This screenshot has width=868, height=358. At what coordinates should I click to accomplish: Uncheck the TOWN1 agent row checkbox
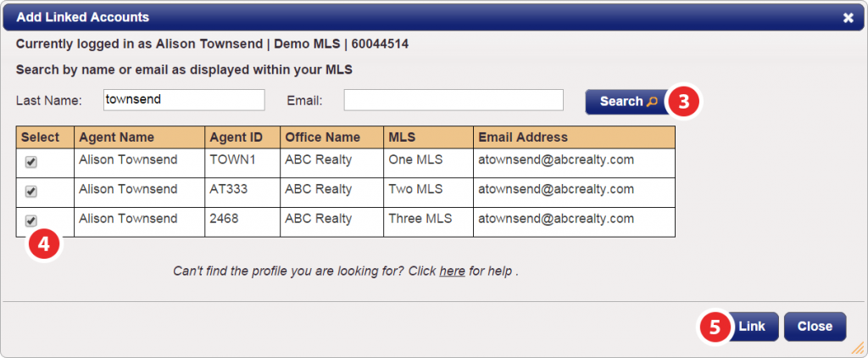coord(31,162)
